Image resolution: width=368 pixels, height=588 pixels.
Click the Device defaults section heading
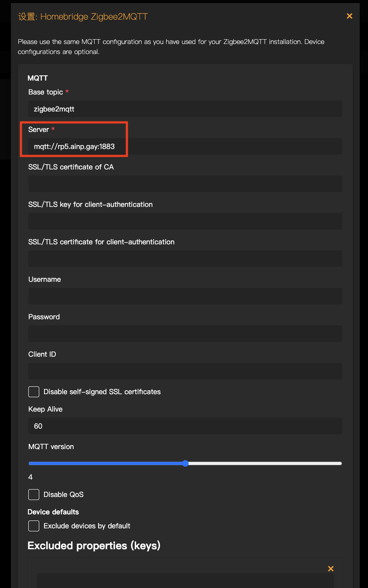point(53,512)
